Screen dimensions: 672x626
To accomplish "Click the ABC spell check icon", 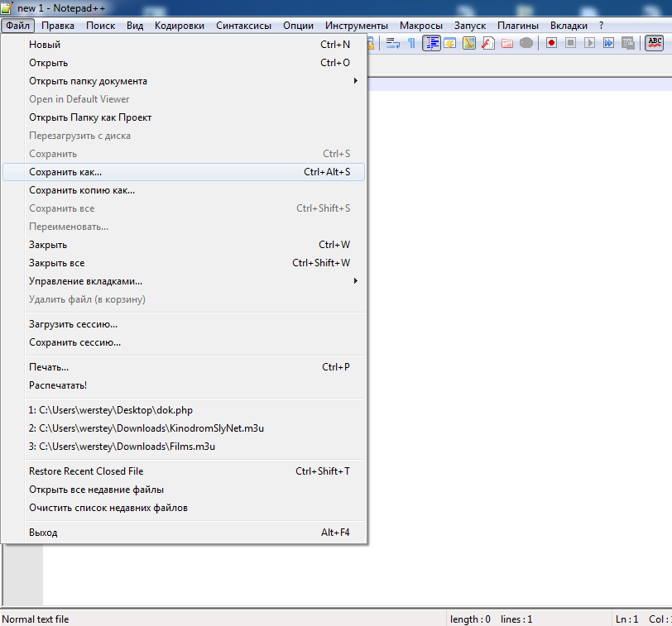I will [x=654, y=43].
